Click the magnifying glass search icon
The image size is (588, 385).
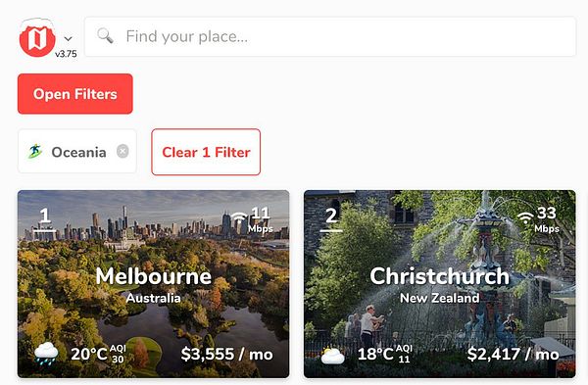coord(105,36)
